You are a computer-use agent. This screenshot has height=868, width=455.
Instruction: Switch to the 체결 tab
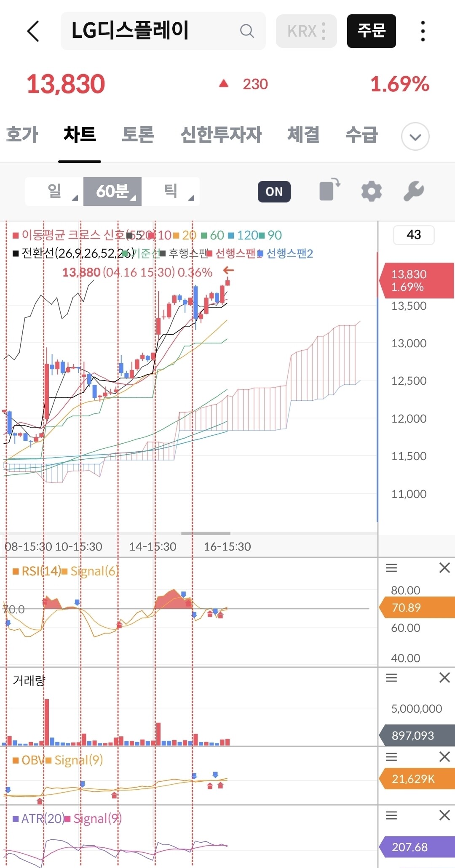303,135
